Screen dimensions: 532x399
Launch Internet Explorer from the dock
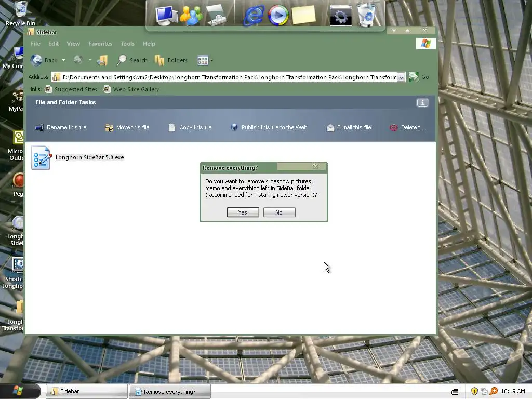click(254, 15)
